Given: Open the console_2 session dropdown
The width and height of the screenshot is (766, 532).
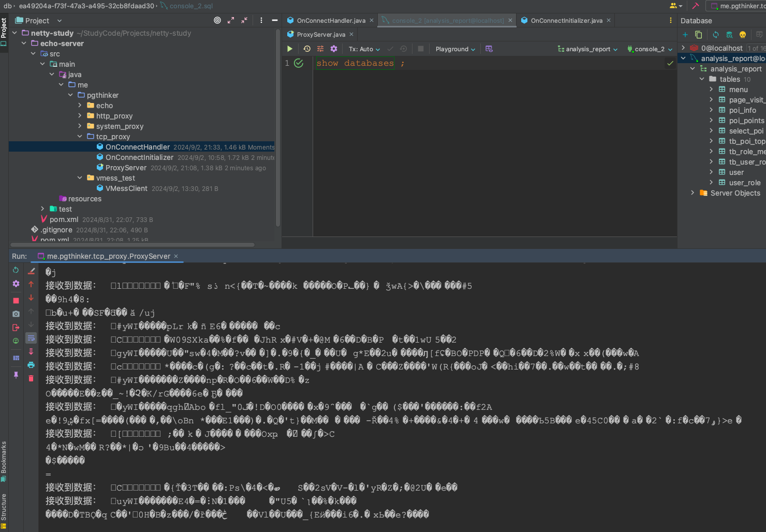Looking at the screenshot, I should tap(650, 49).
